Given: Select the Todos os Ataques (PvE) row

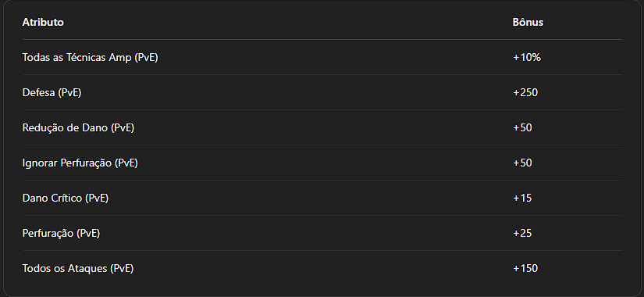Looking at the screenshot, I should click(322, 268).
